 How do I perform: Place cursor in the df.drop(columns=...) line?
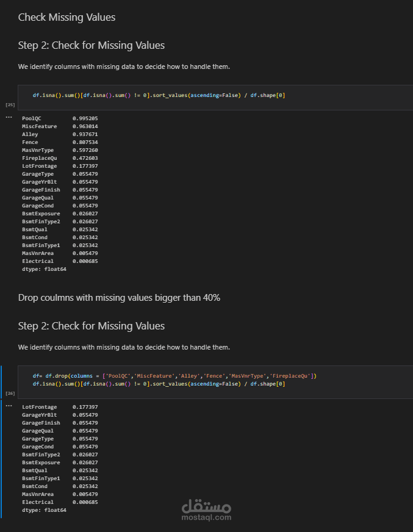(x=174, y=376)
